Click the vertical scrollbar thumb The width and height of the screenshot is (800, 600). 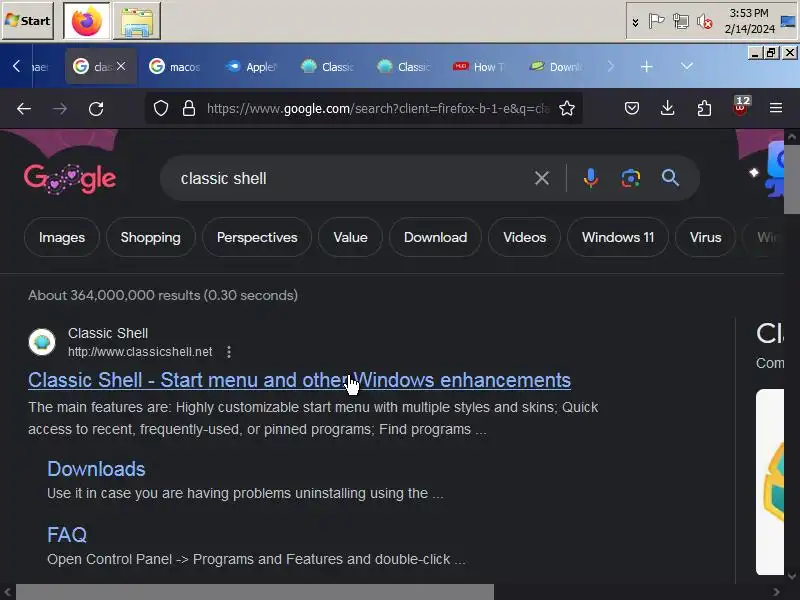pyautogui.click(x=791, y=179)
